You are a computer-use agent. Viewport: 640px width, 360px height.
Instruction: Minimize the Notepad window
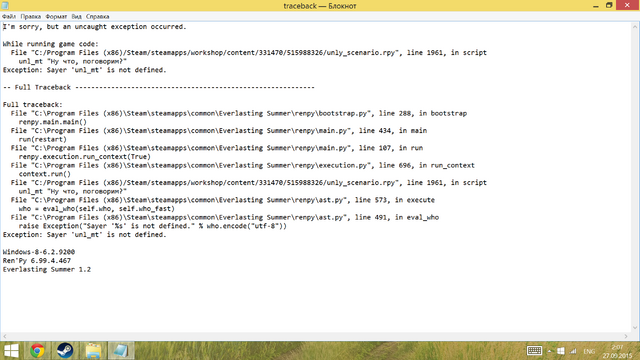[x=596, y=6]
